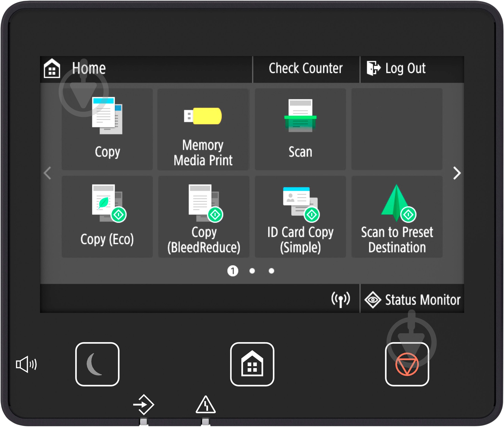The height and width of the screenshot is (427, 504).
Task: Open the Copy function tile
Action: tap(107, 129)
